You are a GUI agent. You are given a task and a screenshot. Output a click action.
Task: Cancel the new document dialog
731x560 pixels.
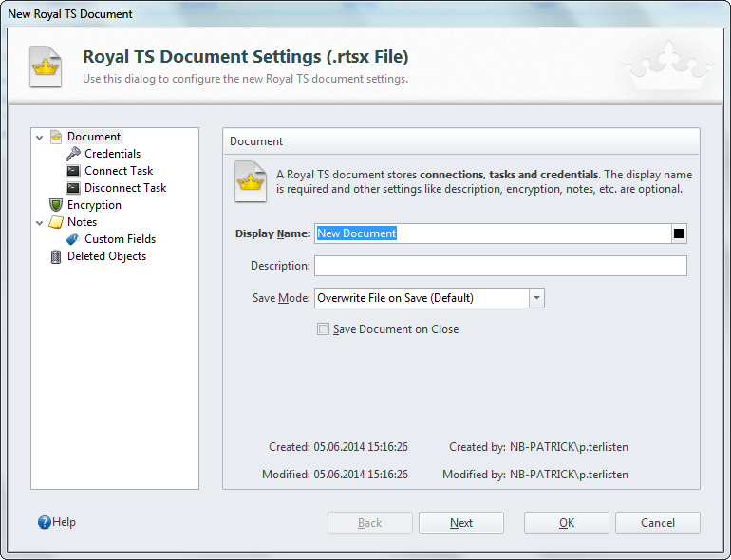pyautogui.click(x=657, y=523)
